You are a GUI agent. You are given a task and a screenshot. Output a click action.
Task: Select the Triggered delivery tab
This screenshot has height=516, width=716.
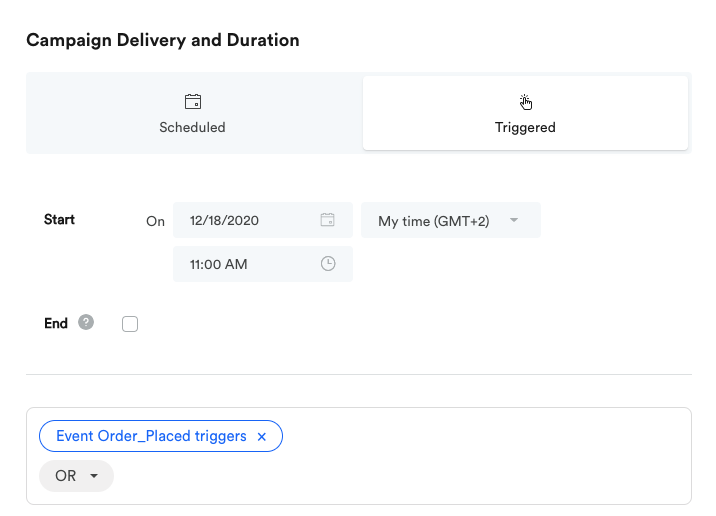pyautogui.click(x=525, y=113)
